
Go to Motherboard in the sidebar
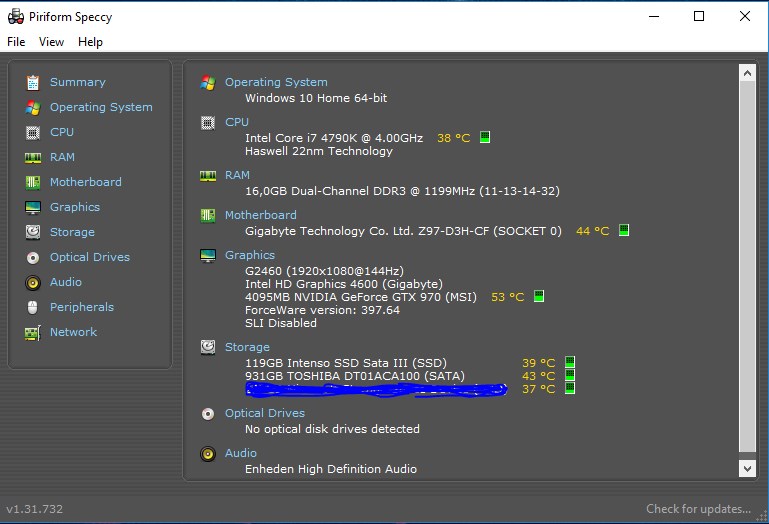point(86,182)
